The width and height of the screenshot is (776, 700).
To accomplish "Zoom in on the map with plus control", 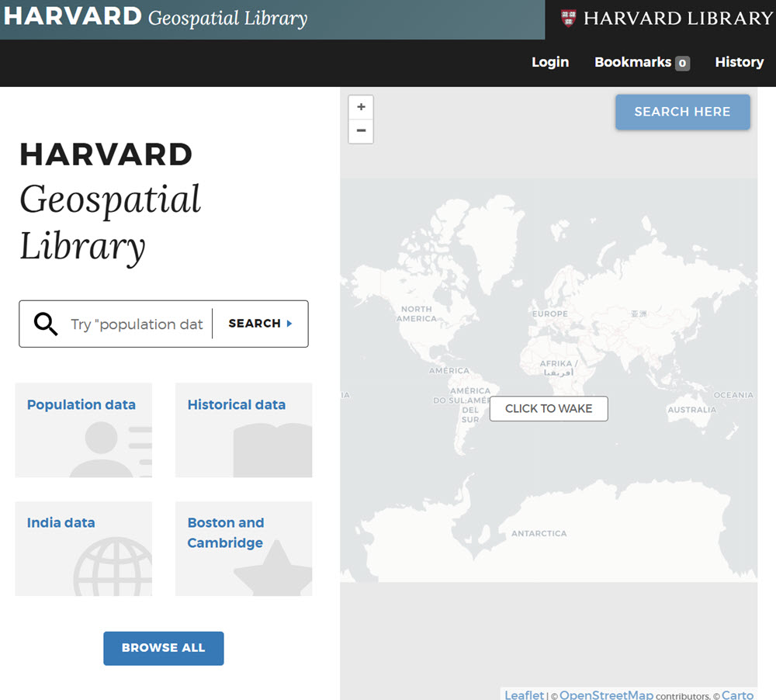I will 360,106.
